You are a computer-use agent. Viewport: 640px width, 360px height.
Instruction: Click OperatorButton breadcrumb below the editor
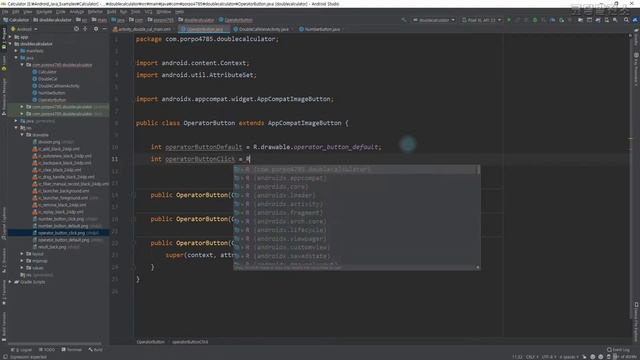click(x=150, y=342)
